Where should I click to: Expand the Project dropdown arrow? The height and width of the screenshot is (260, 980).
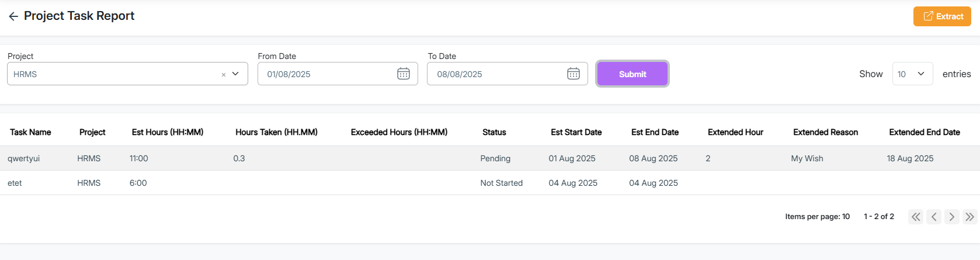(236, 74)
